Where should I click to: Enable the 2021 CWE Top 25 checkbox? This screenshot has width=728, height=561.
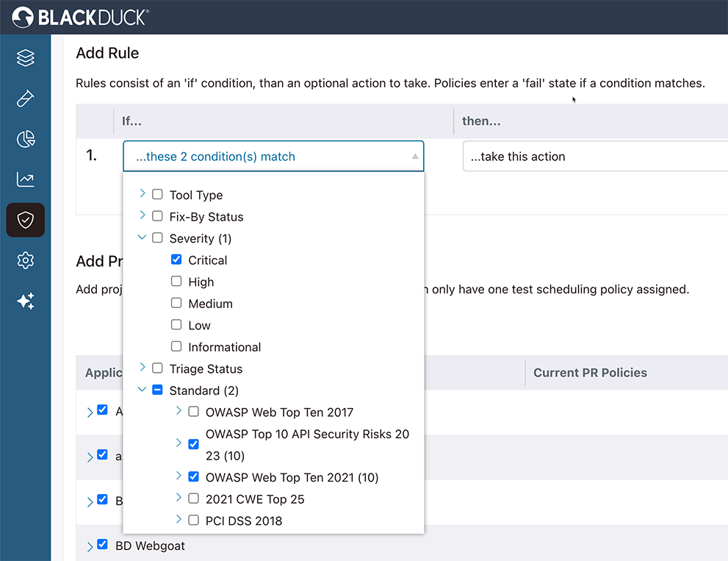[193, 499]
